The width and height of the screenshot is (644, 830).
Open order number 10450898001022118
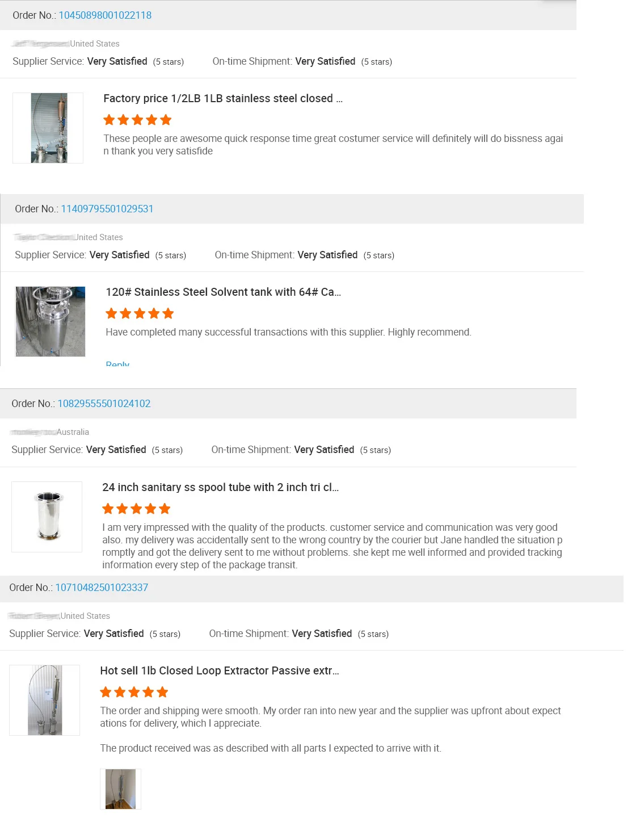click(x=105, y=15)
